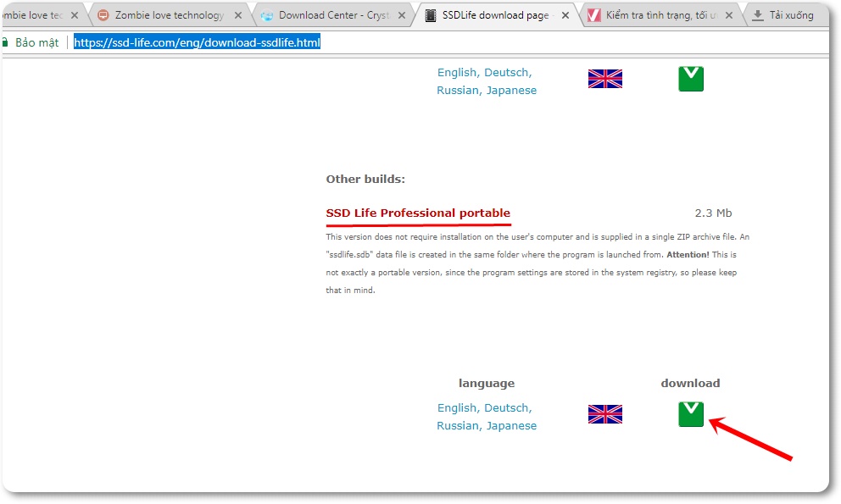Click the 'download' column header

690,383
